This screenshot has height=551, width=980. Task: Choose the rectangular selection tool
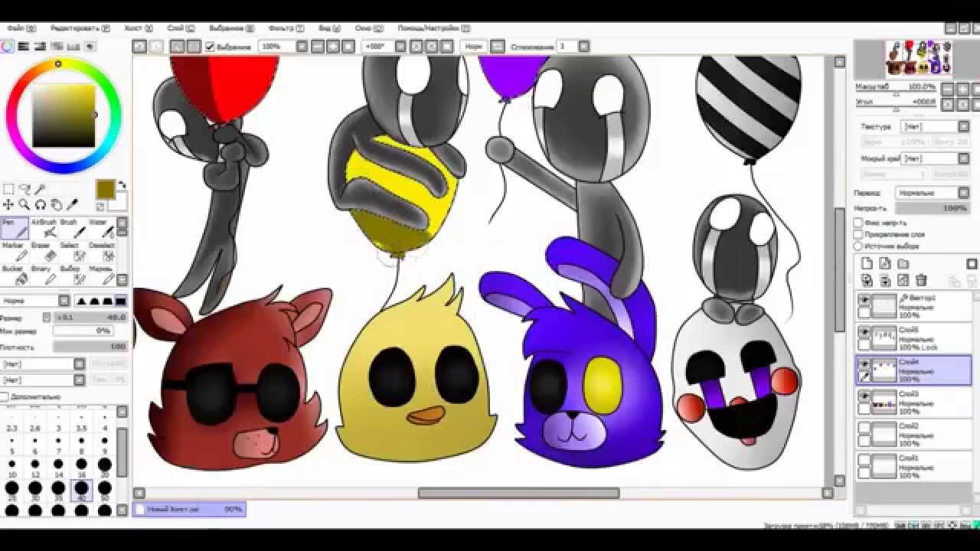8,189
